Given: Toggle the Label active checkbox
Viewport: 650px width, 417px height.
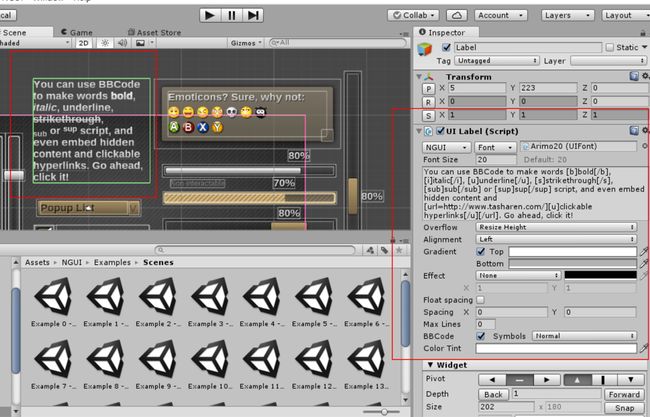Looking at the screenshot, I should (x=446, y=47).
